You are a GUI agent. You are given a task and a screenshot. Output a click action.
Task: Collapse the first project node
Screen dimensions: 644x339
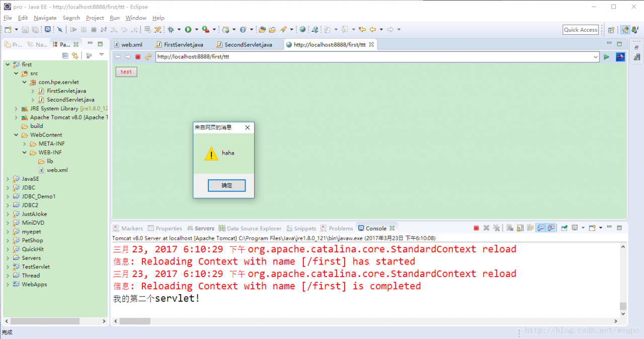point(8,64)
